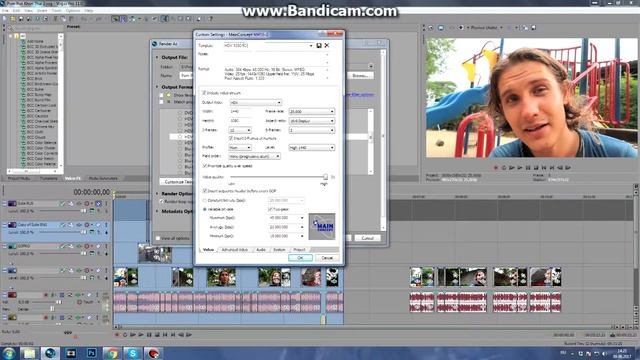Viewport: 640px width, 360px height.
Task: Select the Variable bit rate radio button
Action: (205, 209)
